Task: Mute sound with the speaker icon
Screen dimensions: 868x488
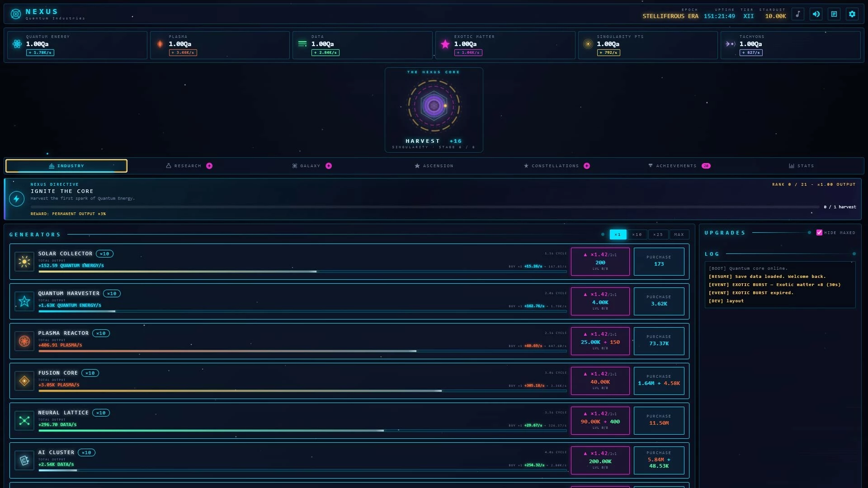Action: coord(816,14)
